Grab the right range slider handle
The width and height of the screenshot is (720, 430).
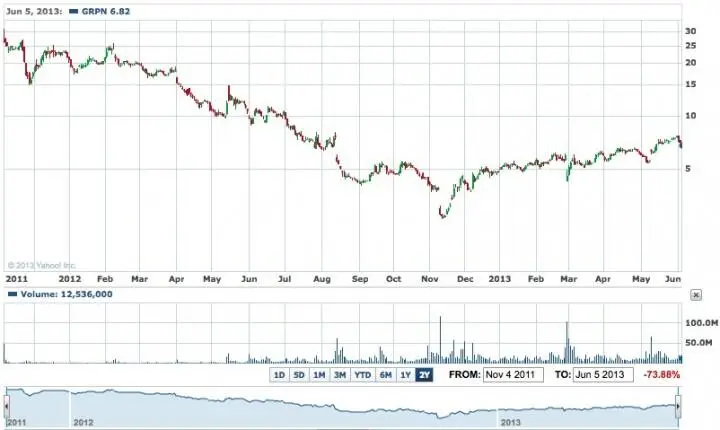678,407
